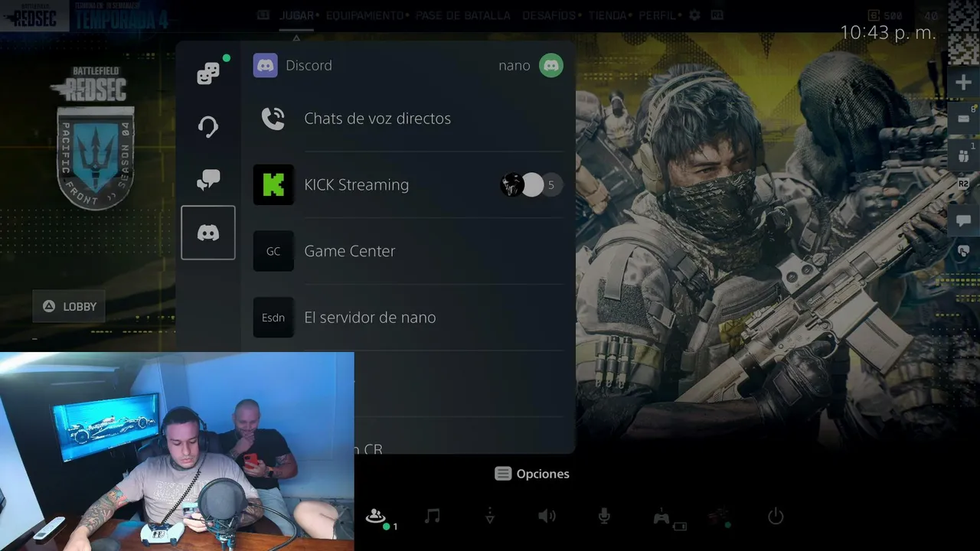Select the Discord tab in the sidebar

208,233
